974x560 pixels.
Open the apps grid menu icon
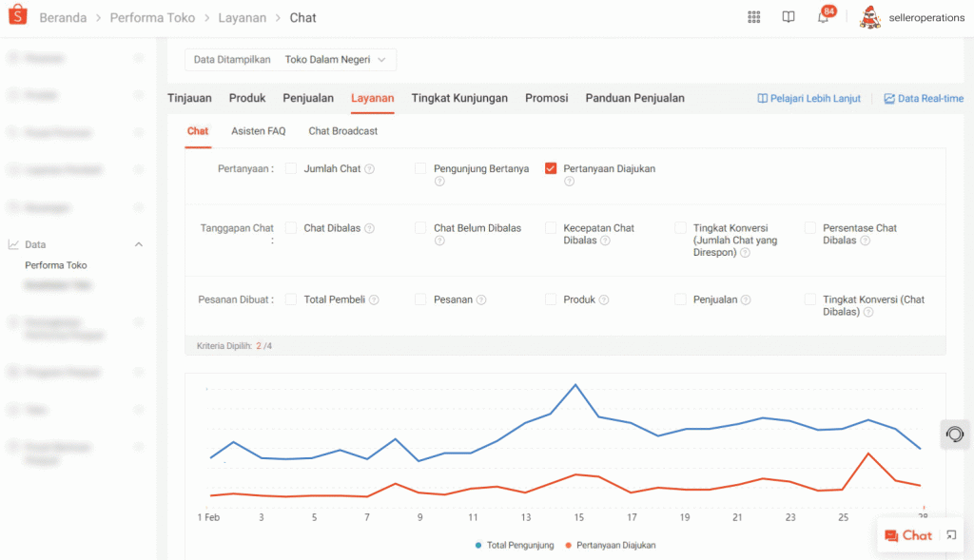(754, 17)
